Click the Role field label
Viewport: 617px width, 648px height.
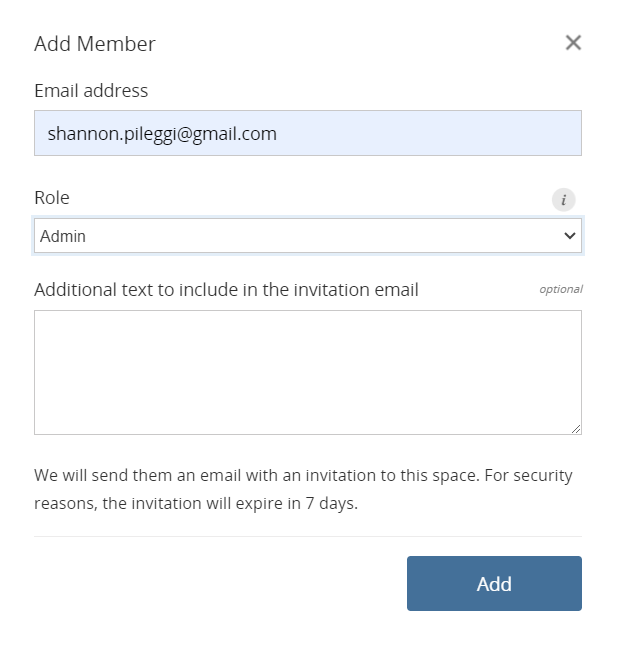coord(52,198)
